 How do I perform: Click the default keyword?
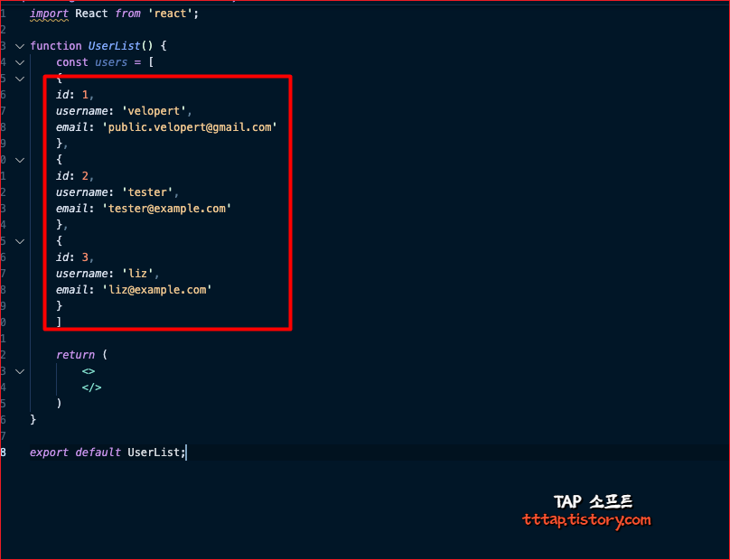click(x=98, y=452)
